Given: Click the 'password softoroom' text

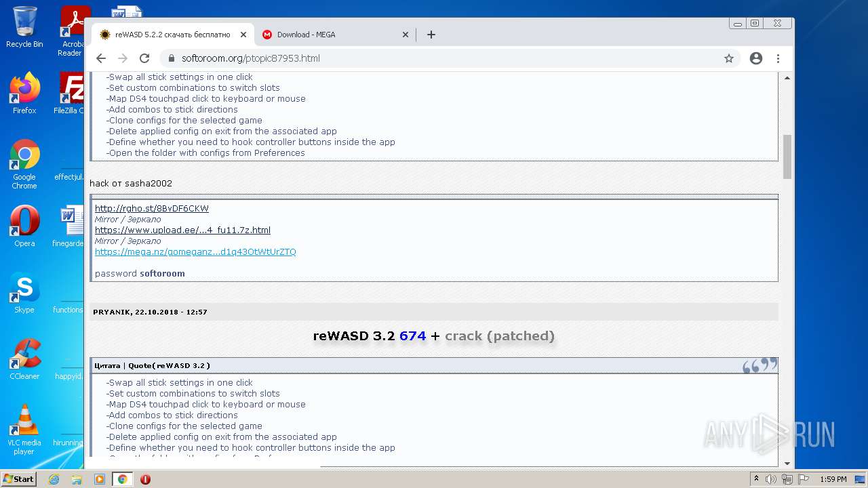Looking at the screenshot, I should [x=140, y=273].
